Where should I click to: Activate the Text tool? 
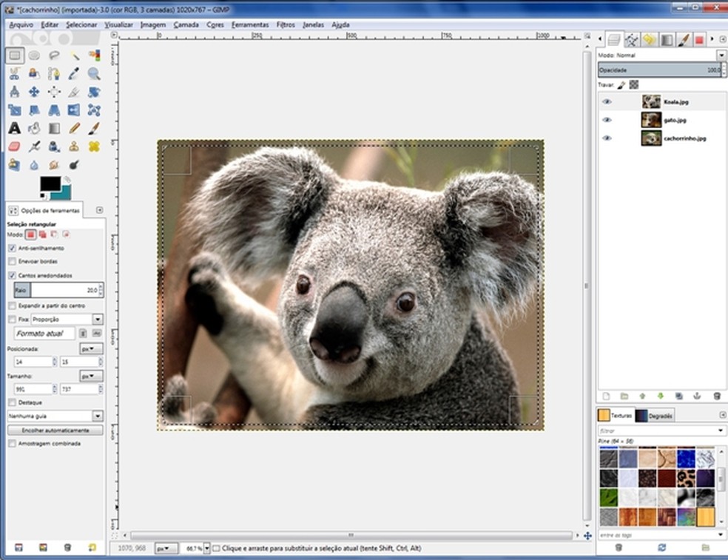(x=14, y=128)
